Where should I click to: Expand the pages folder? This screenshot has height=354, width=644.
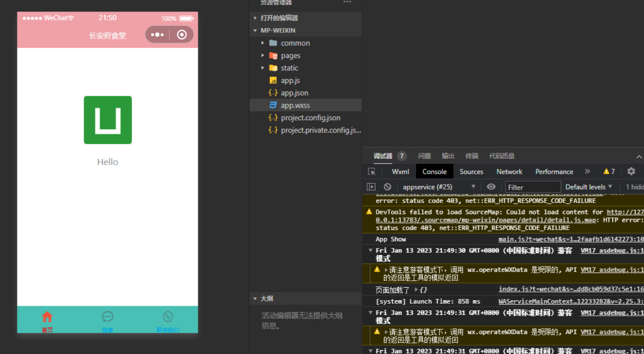pyautogui.click(x=263, y=55)
